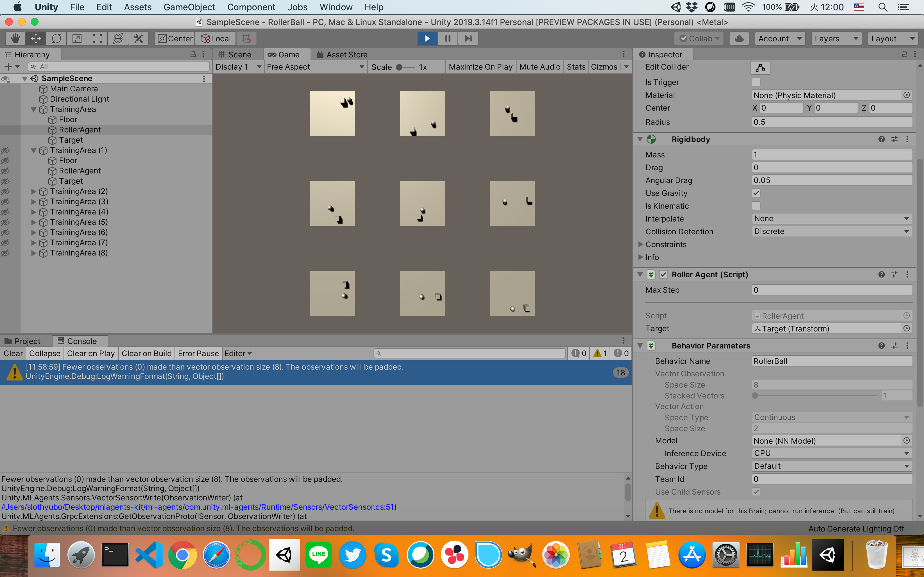Lock the Inspector panel
The width and height of the screenshot is (924, 577).
tap(904, 54)
